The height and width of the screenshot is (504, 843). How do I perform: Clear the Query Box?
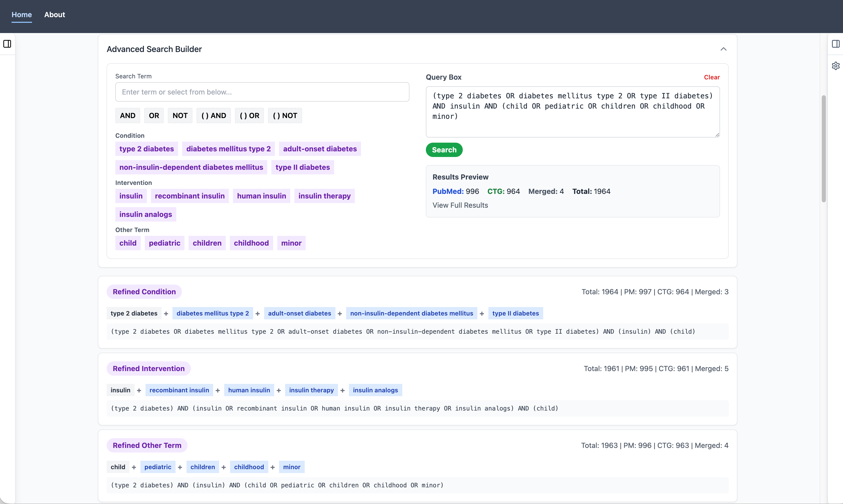pos(712,77)
